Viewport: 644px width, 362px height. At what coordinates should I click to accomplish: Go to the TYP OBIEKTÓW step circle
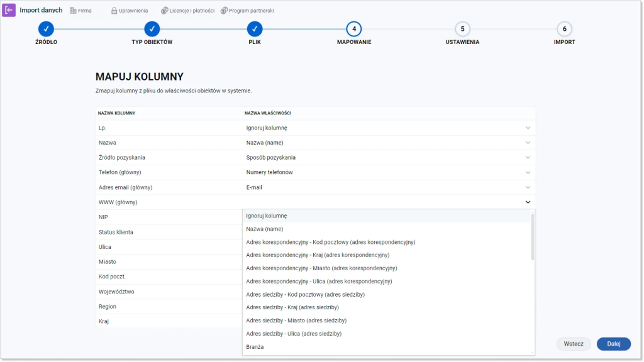(x=152, y=29)
